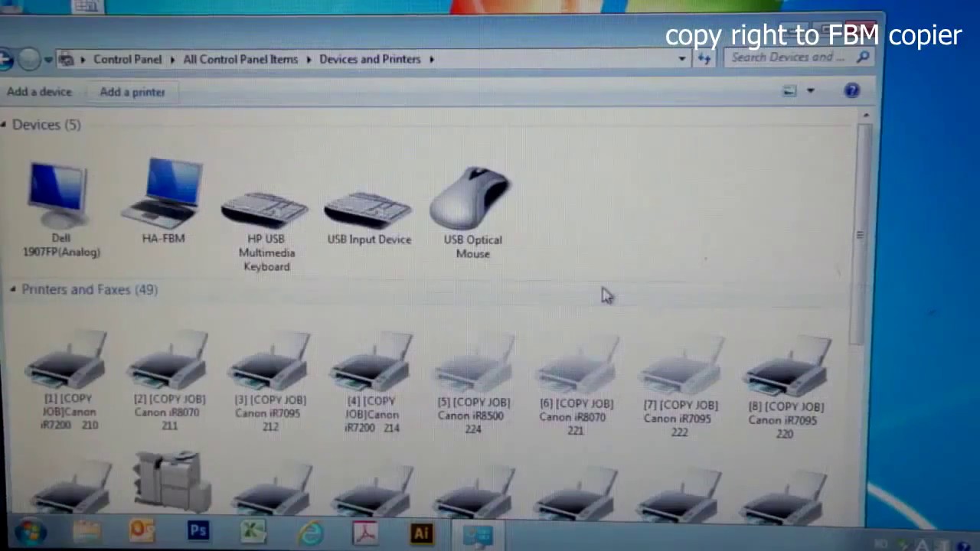Screen dimensions: 980x551
Task: Click the Printers and Faxes (49) header
Action: (90, 289)
